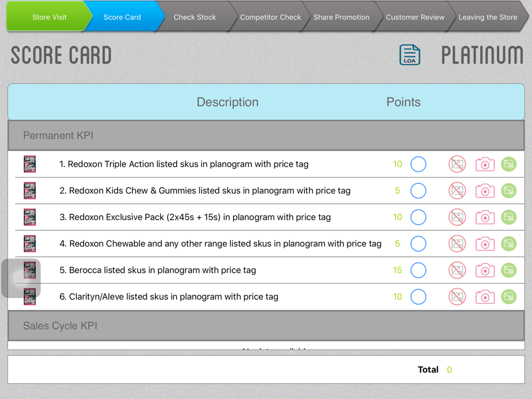Open green gallery icon for Berocca row
Image resolution: width=532 pixels, height=399 pixels.
[x=509, y=270]
